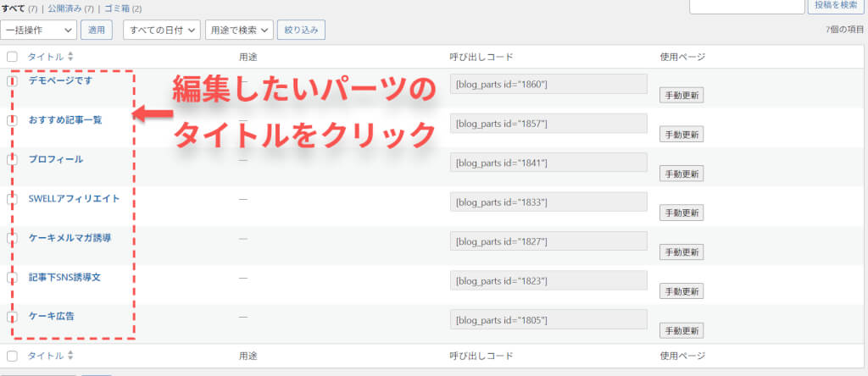
Task: Check the box for デモページです row
Action: click(12, 81)
